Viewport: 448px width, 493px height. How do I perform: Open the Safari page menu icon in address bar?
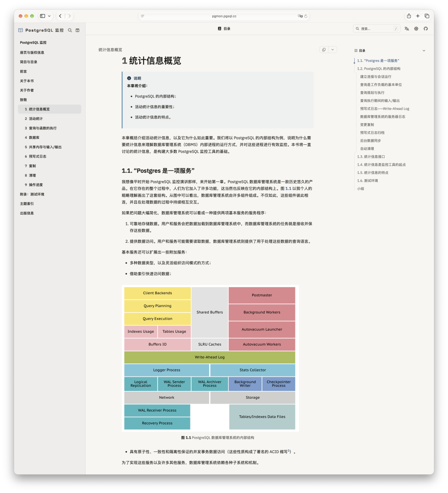142,16
